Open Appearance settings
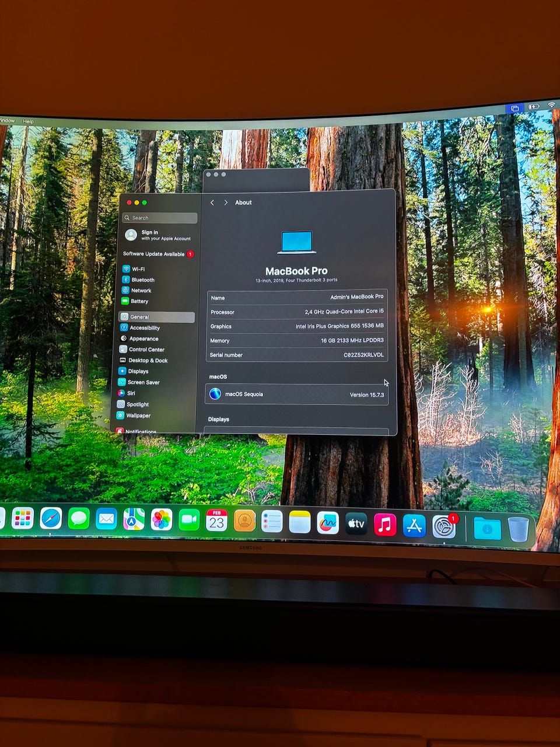 139,338
